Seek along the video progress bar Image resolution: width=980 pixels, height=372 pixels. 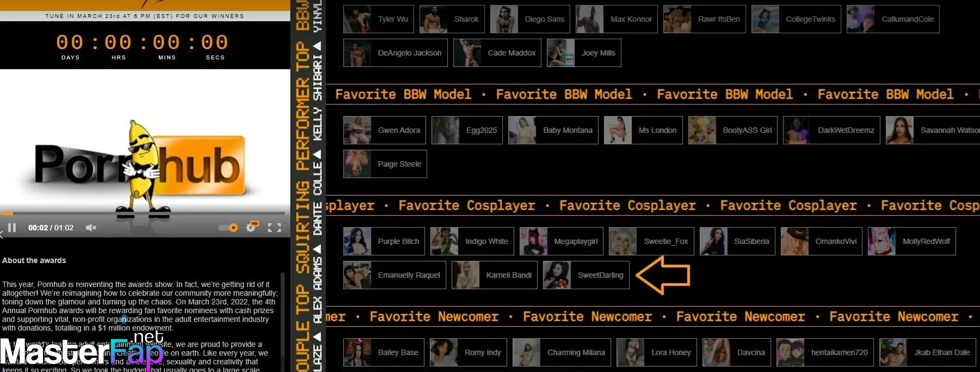pos(143,213)
